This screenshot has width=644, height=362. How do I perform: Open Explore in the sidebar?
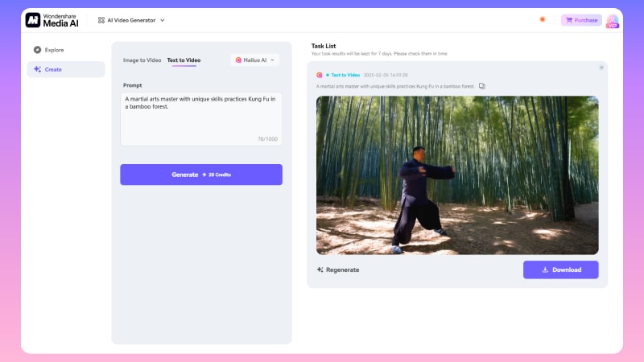(66, 50)
